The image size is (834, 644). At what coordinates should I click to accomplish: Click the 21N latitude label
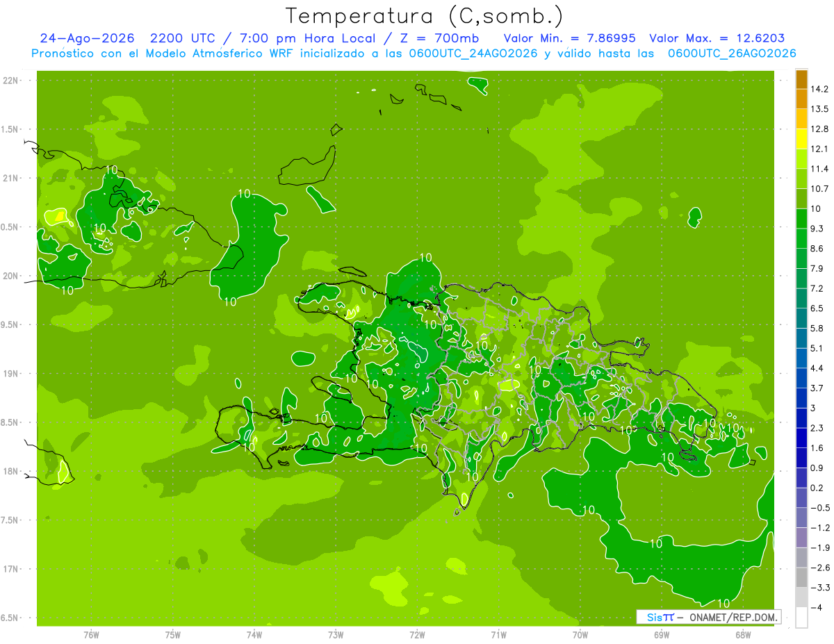(11, 178)
